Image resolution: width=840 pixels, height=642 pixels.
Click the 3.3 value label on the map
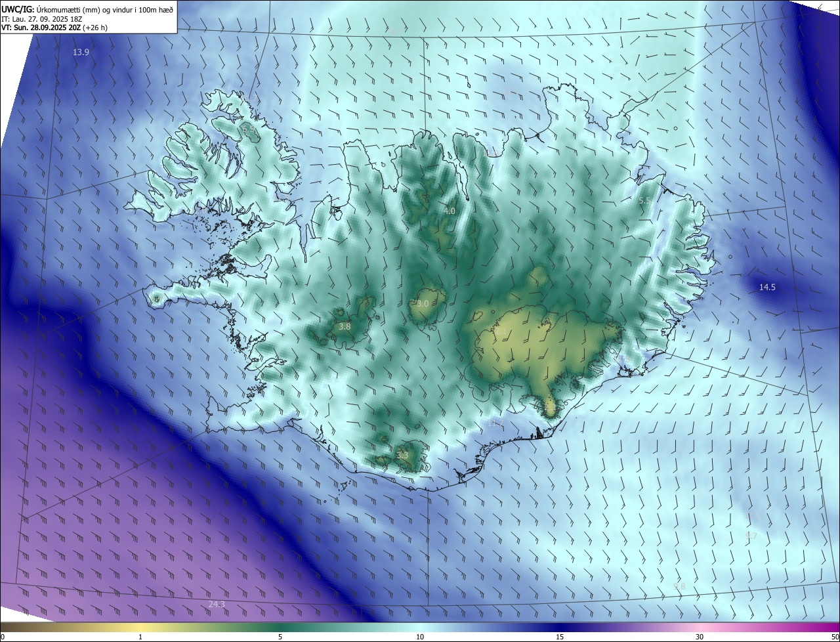(402, 455)
